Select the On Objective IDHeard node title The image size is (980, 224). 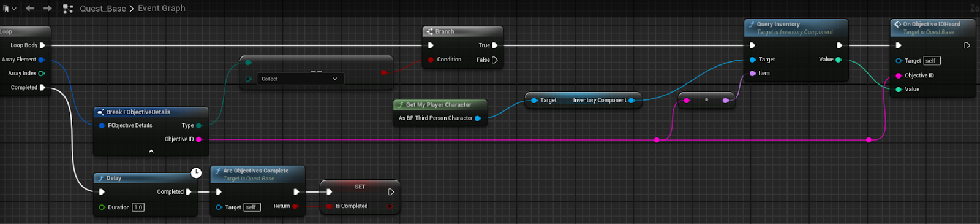pos(932,25)
